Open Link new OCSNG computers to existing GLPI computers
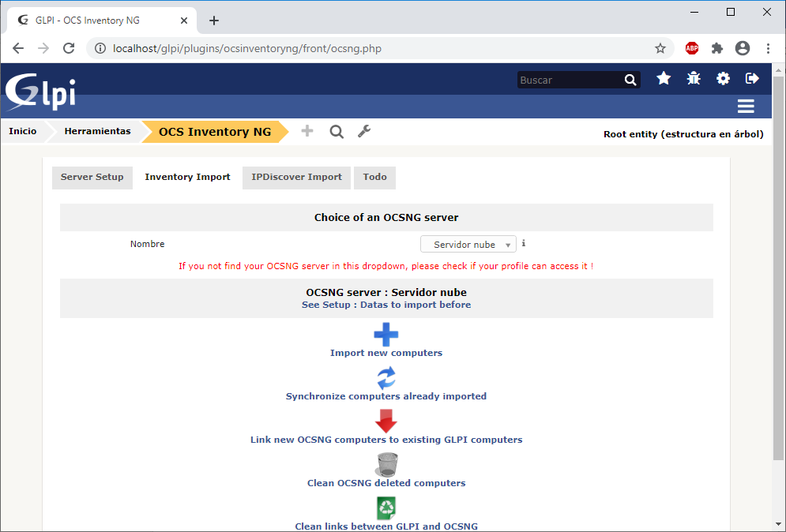 (x=386, y=440)
